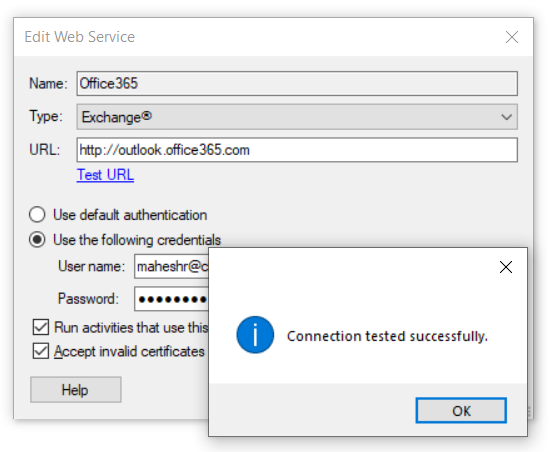Select Use the following credentials option
Image resolution: width=551 pixels, height=452 pixels.
[x=37, y=240]
